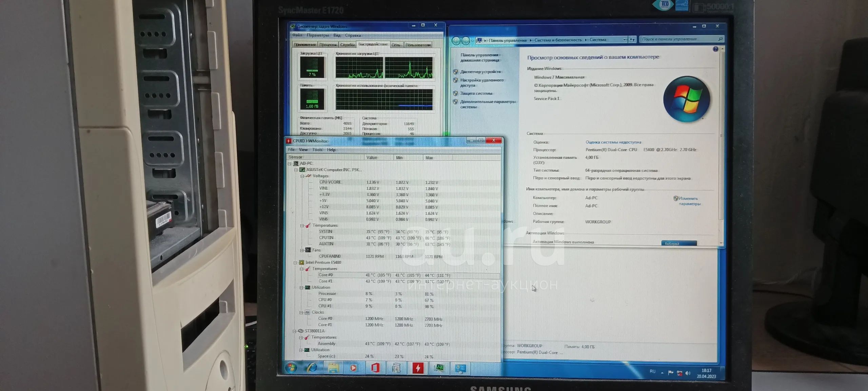The height and width of the screenshot is (391, 868).
Task: Click the AD-PC computer icon in HWMonitor
Action: coord(296,164)
